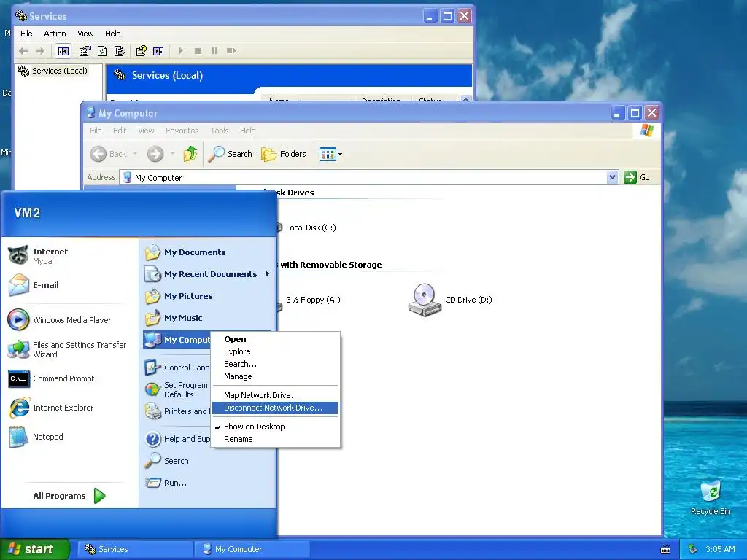The height and width of the screenshot is (560, 747).
Task: Open Printers and Faxes entry
Action: 177,411
